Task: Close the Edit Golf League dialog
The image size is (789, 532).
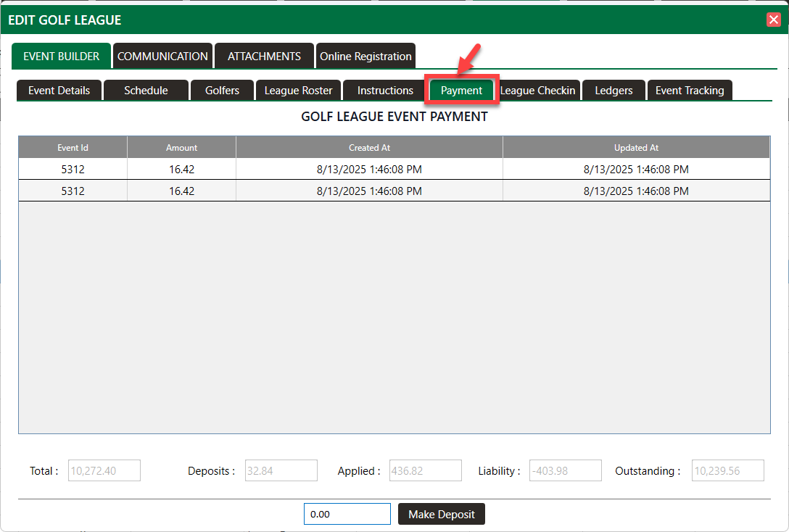Action: click(773, 20)
